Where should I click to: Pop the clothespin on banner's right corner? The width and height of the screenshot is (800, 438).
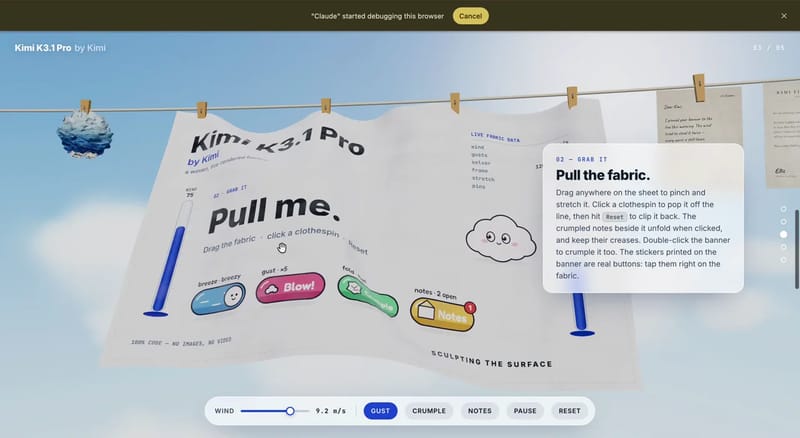[x=572, y=97]
